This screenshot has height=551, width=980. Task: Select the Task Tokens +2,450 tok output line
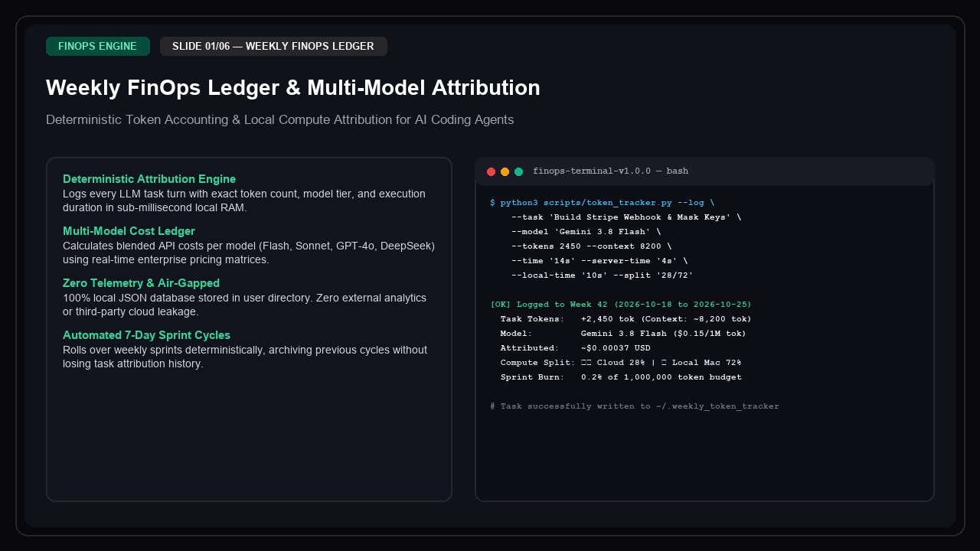click(626, 319)
